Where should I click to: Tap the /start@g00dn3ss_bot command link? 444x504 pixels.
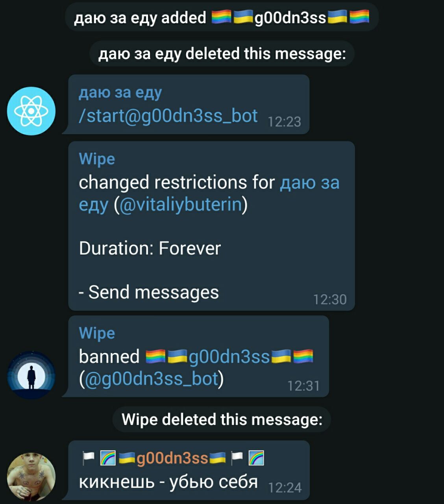[168, 116]
